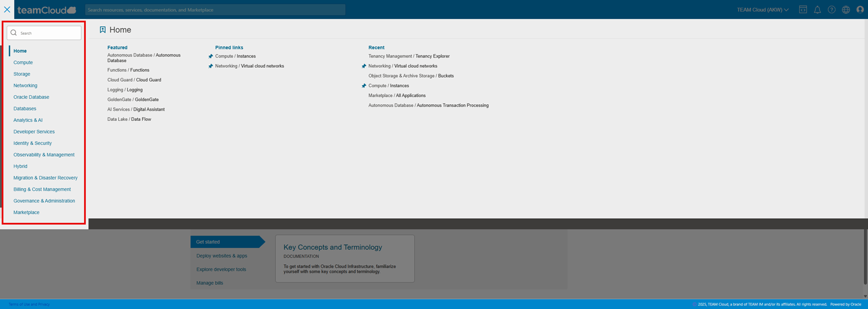Open Key Concepts and Terminology card
The height and width of the screenshot is (309, 868).
coord(345,259)
